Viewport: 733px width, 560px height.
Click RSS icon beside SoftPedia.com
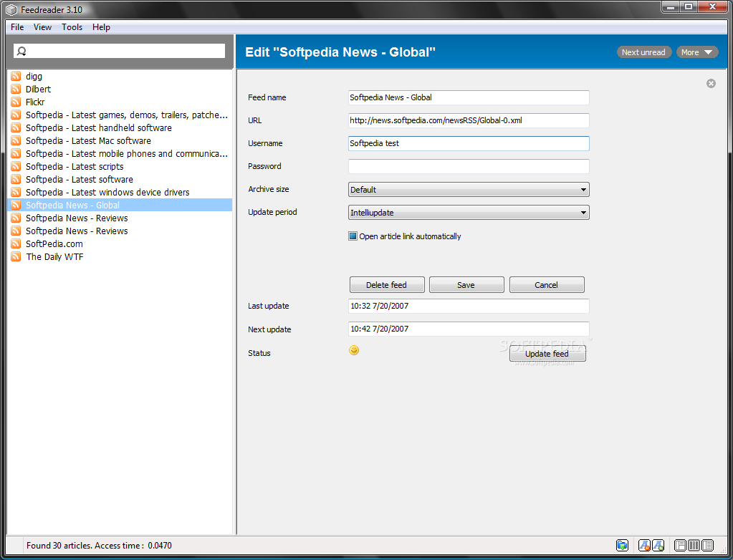[x=16, y=243]
